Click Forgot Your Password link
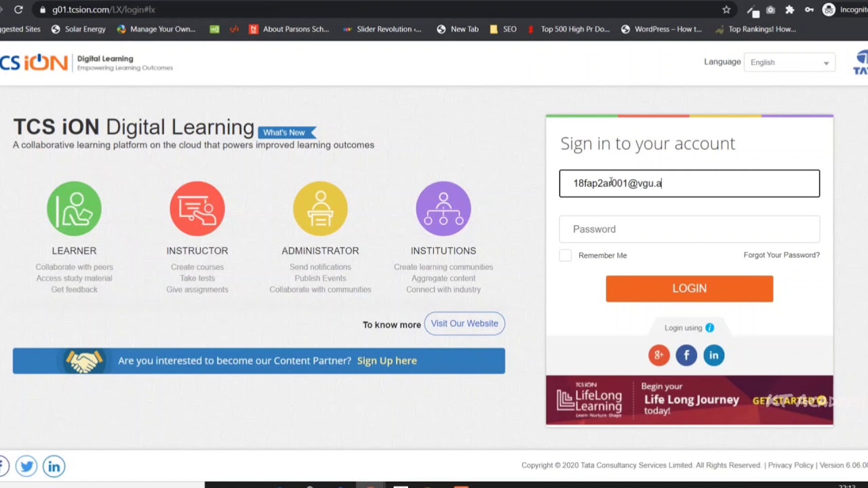Image resolution: width=868 pixels, height=488 pixels. coord(782,255)
